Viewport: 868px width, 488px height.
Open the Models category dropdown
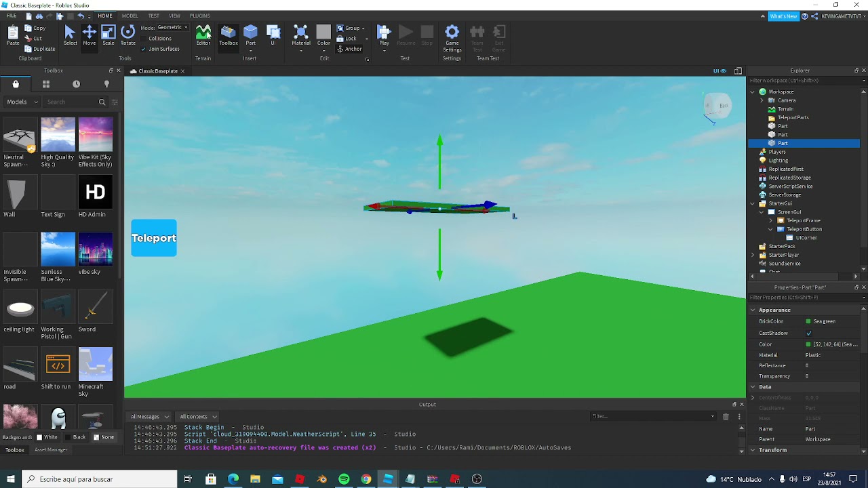tap(22, 102)
